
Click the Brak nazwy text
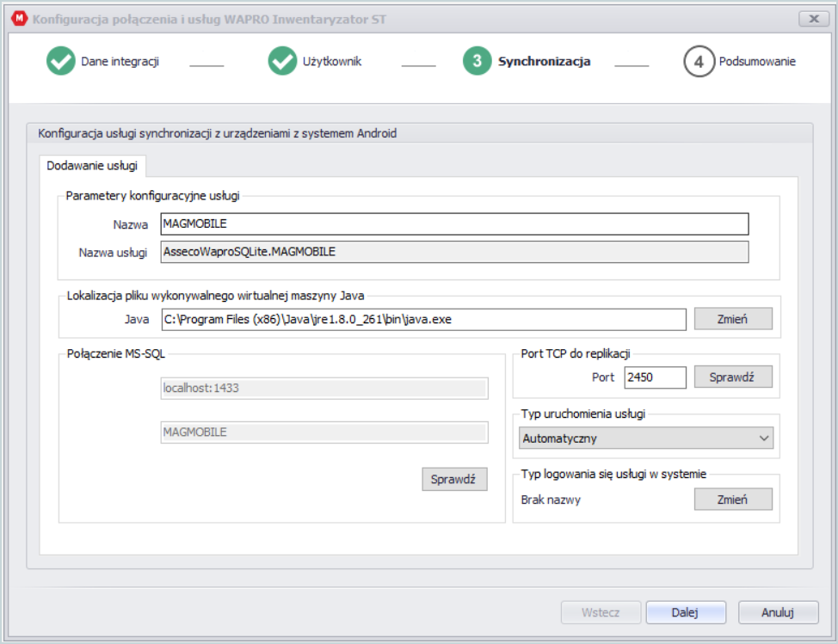[x=551, y=500]
